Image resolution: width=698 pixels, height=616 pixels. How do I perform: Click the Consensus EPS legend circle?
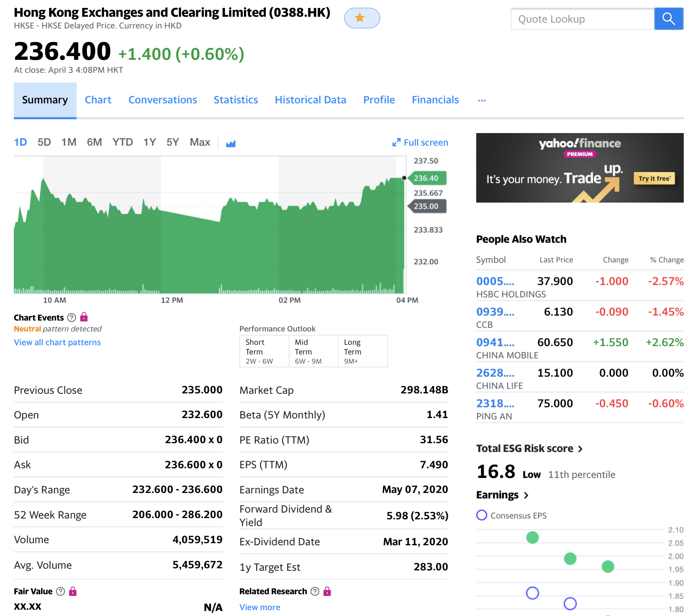[482, 515]
